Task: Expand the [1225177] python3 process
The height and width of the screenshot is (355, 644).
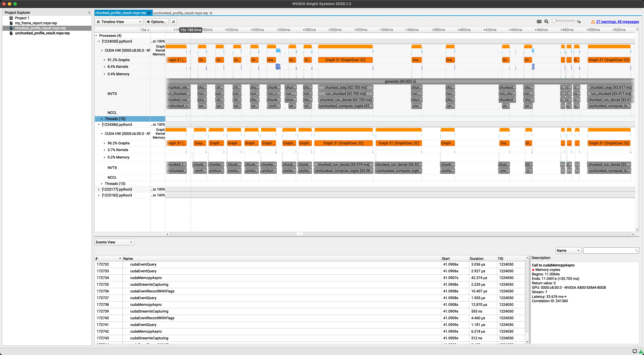Action: (x=99, y=189)
